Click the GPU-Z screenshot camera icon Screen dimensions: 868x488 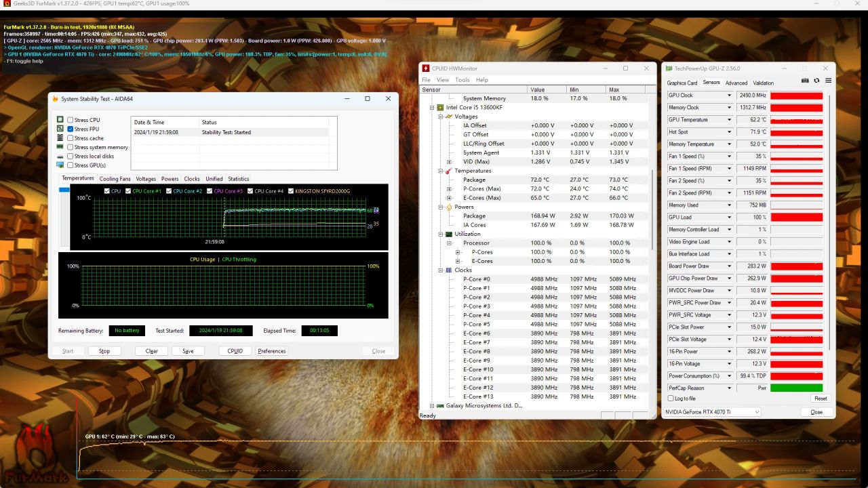805,81
